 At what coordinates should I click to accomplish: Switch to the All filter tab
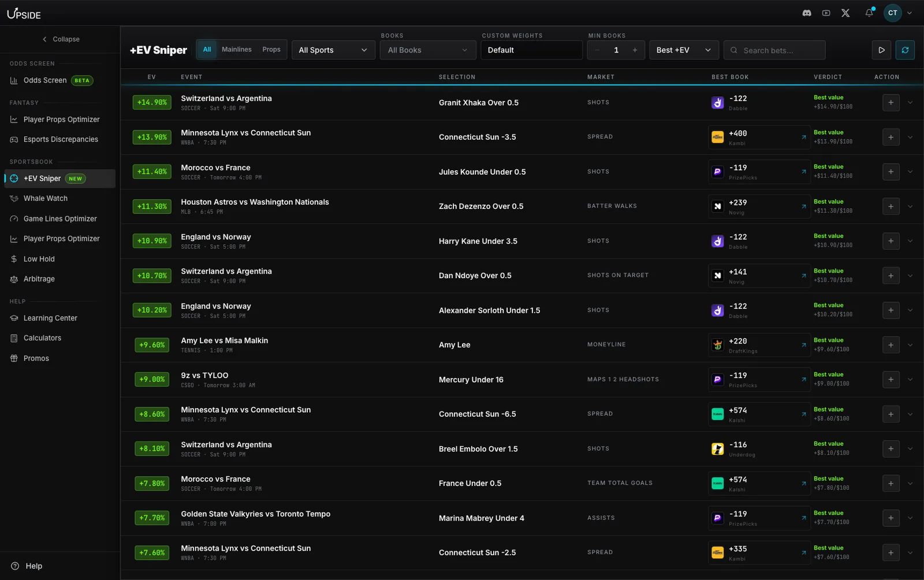point(207,50)
